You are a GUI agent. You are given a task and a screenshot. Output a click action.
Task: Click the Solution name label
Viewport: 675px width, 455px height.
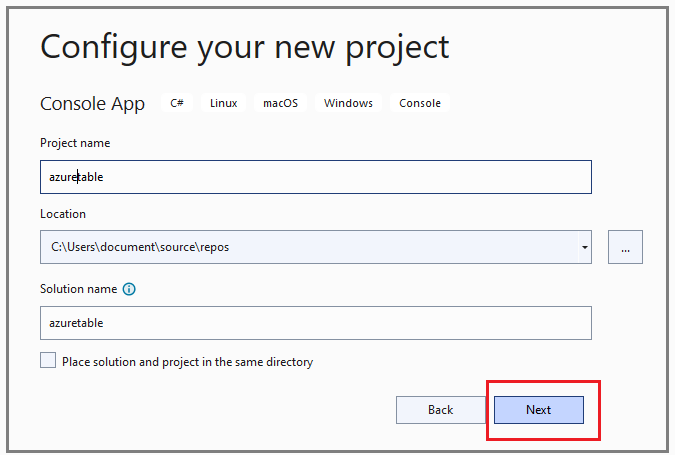click(78, 289)
